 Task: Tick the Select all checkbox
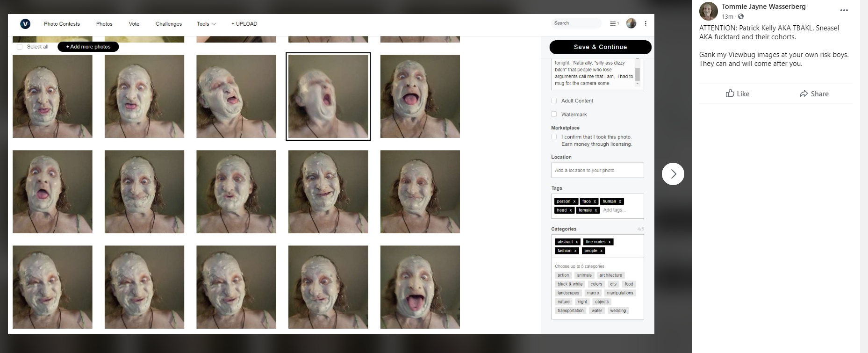click(20, 47)
